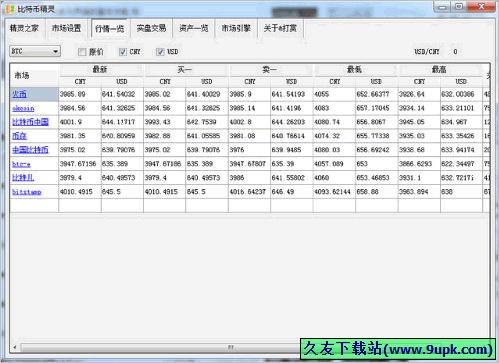Open the 币存 market link
The image size is (499, 363).
[19, 136]
